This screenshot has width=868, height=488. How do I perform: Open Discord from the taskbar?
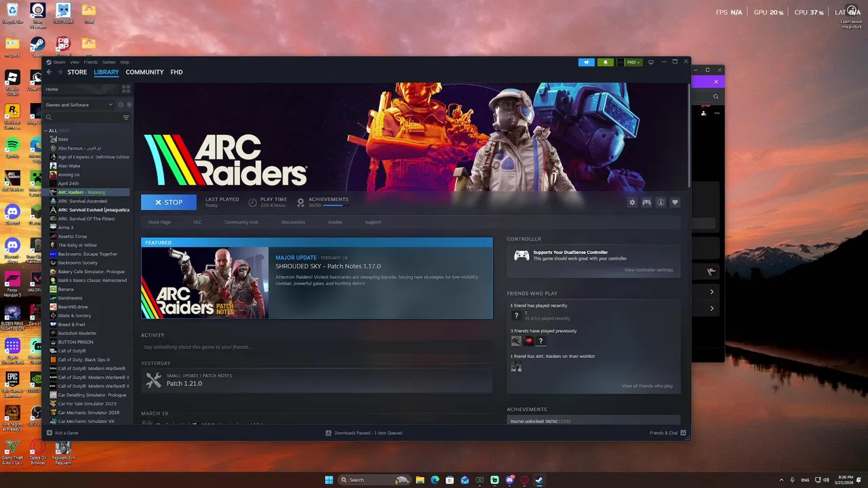[509, 480]
